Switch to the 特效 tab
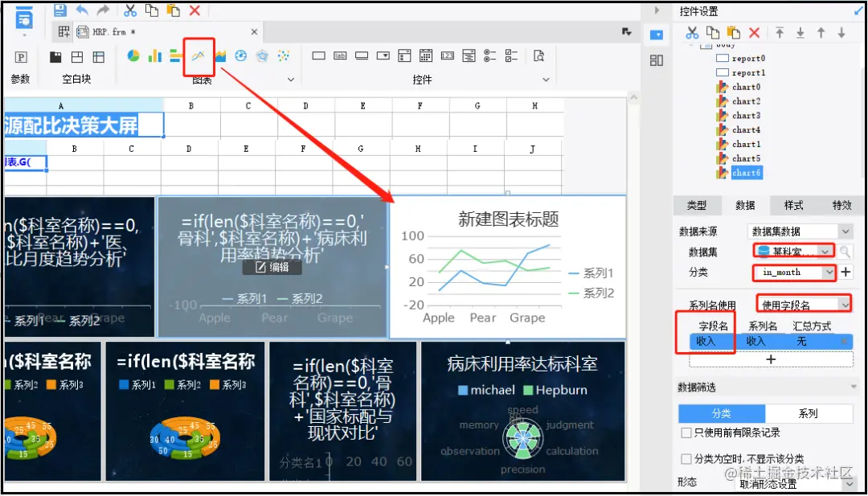This screenshot has height=496, width=868. point(842,205)
